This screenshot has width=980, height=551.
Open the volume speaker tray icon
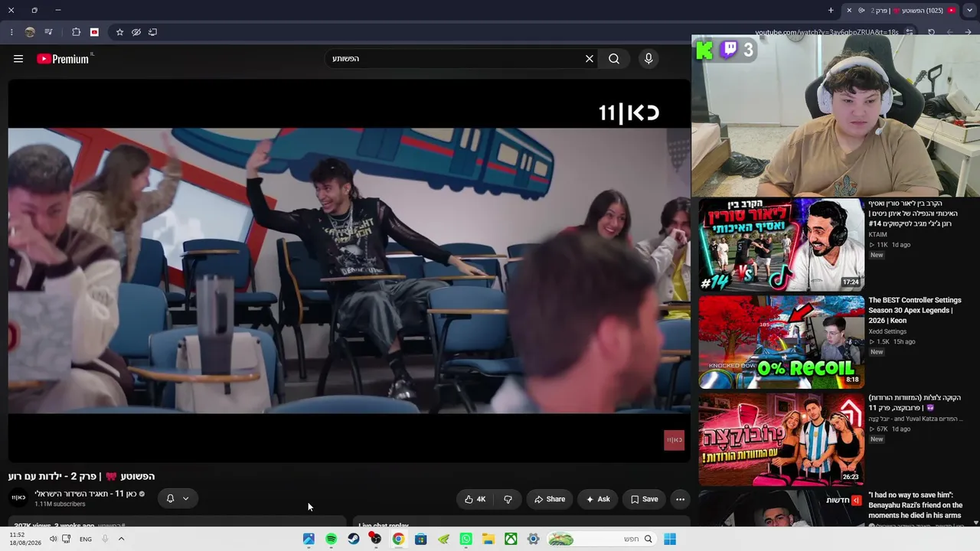pyautogui.click(x=53, y=539)
